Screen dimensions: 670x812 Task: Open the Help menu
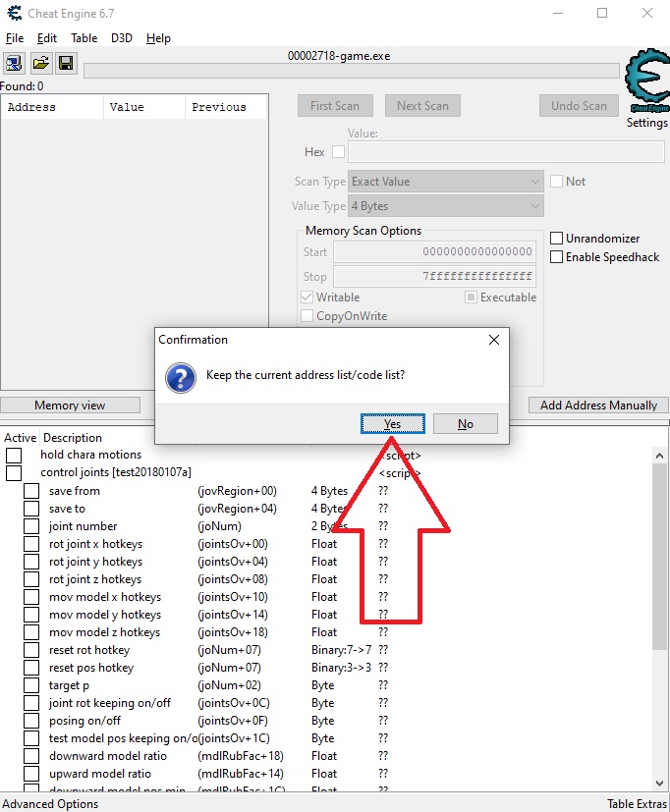coord(158,38)
